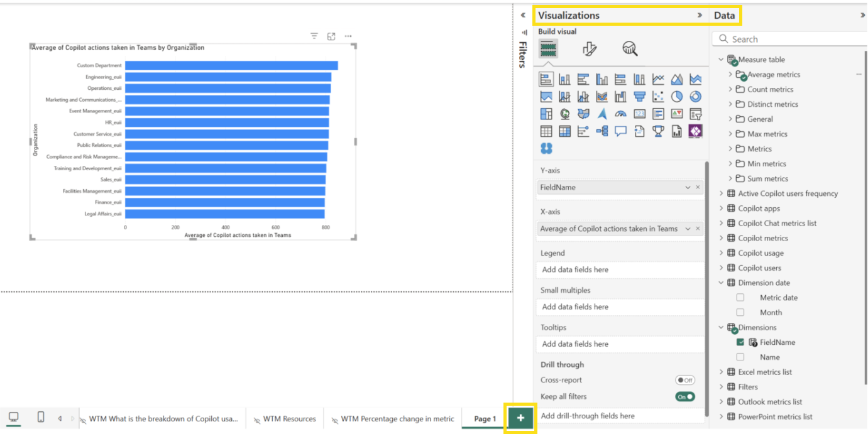
Task: Check the Month checkbox under Dimension date
Action: [740, 312]
